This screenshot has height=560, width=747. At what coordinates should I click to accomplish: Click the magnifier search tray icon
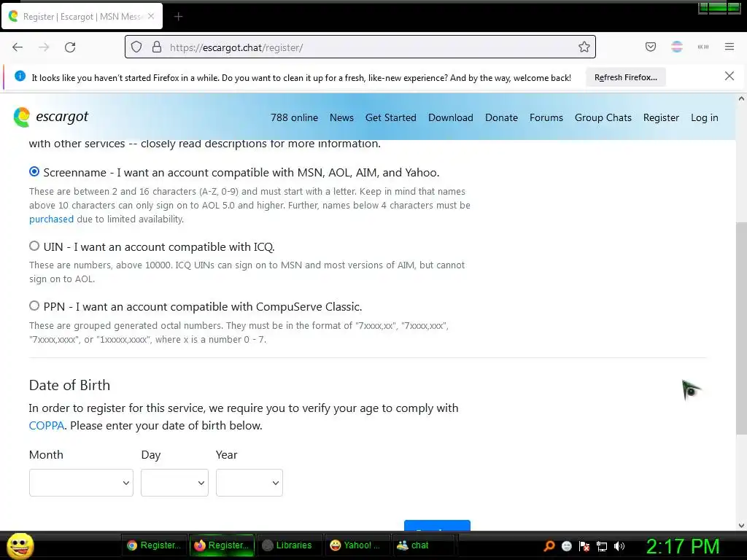point(549,545)
